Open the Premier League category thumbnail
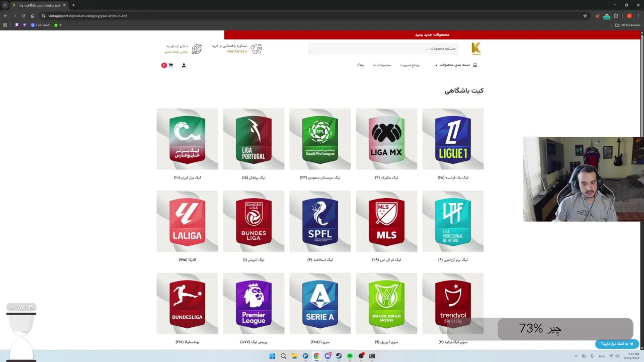 tap(254, 304)
